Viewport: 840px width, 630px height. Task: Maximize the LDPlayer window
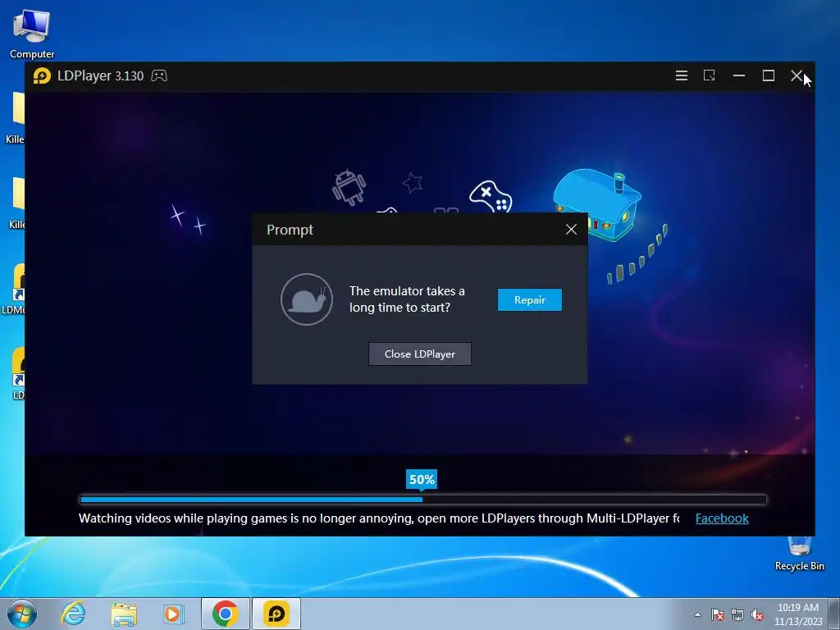(x=768, y=75)
